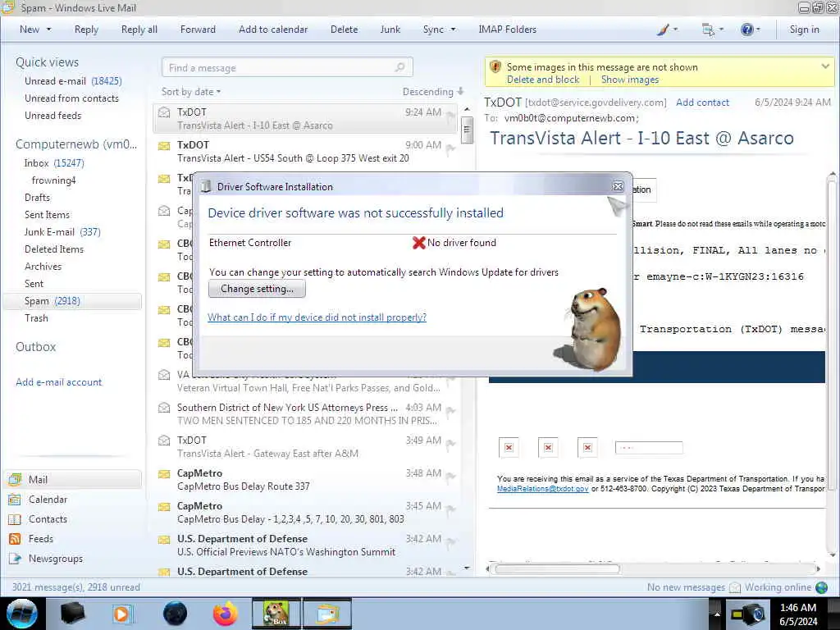Open the Sort by date dropdown
Viewport: 840px width, 630px height.
pyautogui.click(x=191, y=92)
